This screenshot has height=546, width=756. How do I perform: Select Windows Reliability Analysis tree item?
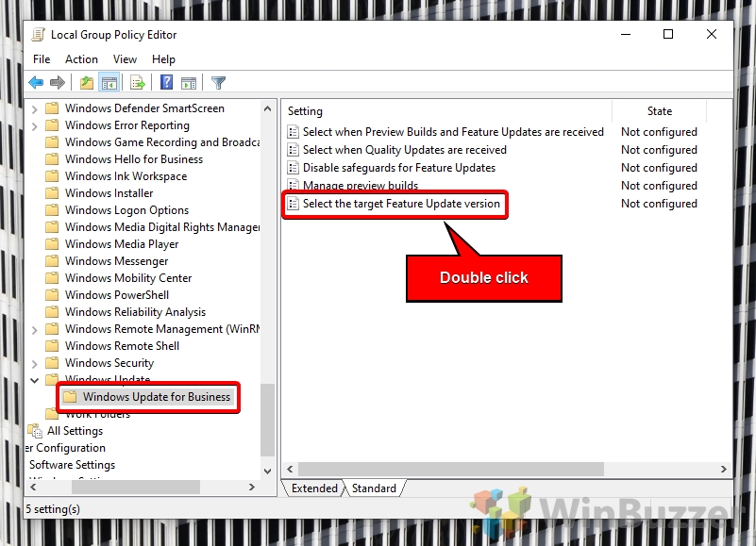pos(135,312)
